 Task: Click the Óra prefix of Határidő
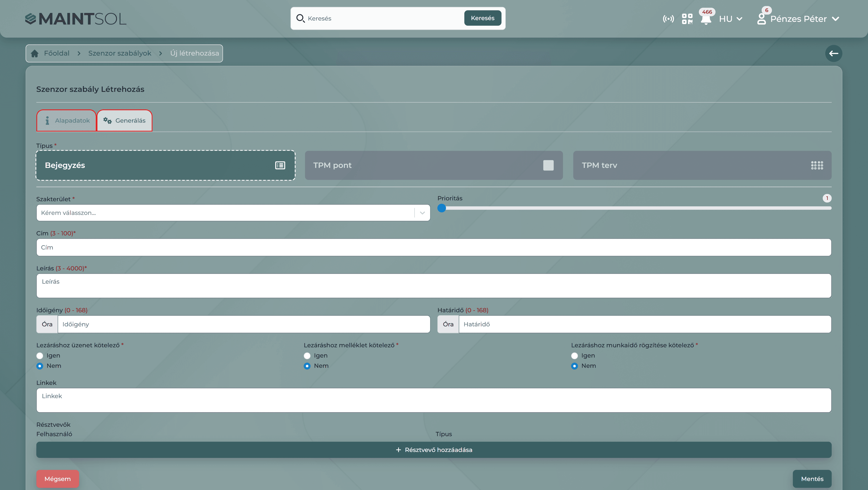(448, 324)
